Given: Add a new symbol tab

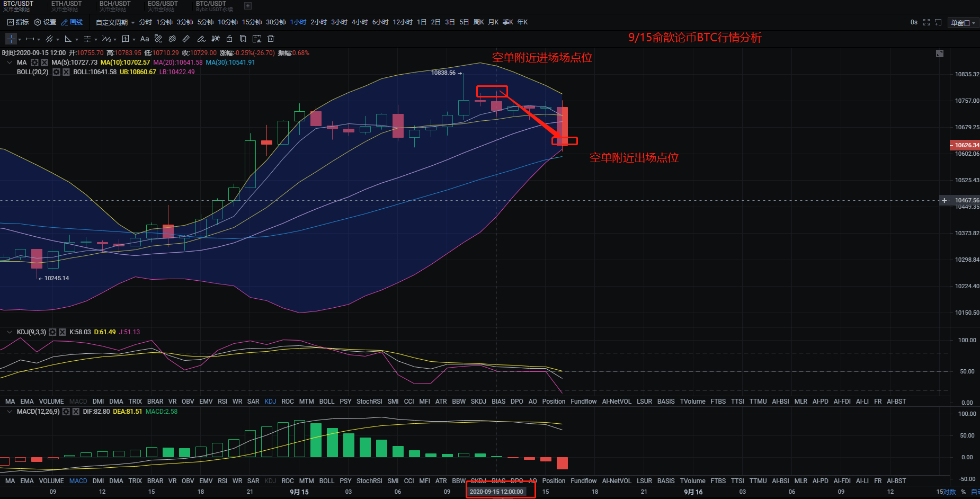Looking at the screenshot, I should [x=248, y=6].
